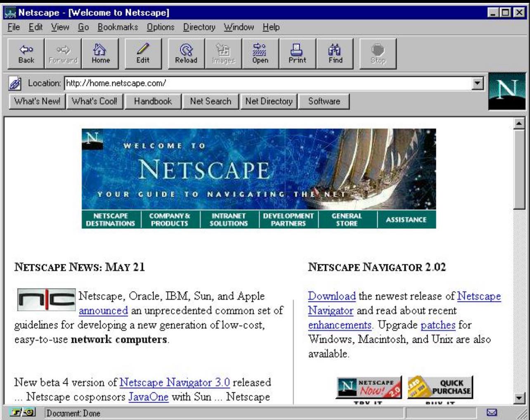
Task: Click the vertical scrollbar thumb
Action: [519, 169]
